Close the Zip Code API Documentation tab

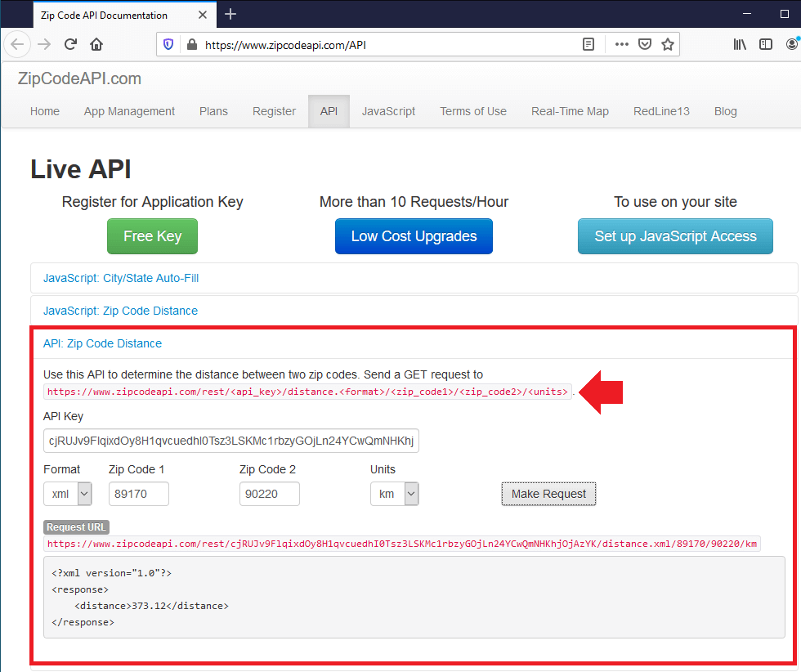pyautogui.click(x=203, y=15)
